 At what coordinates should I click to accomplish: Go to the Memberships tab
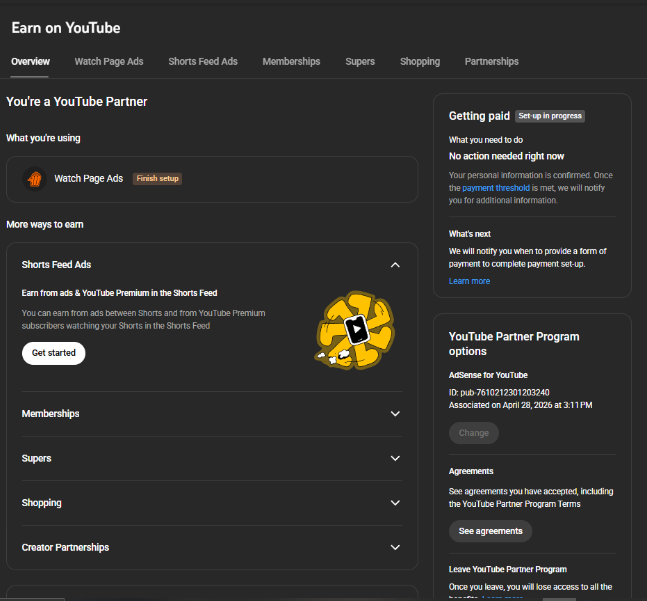click(x=291, y=62)
